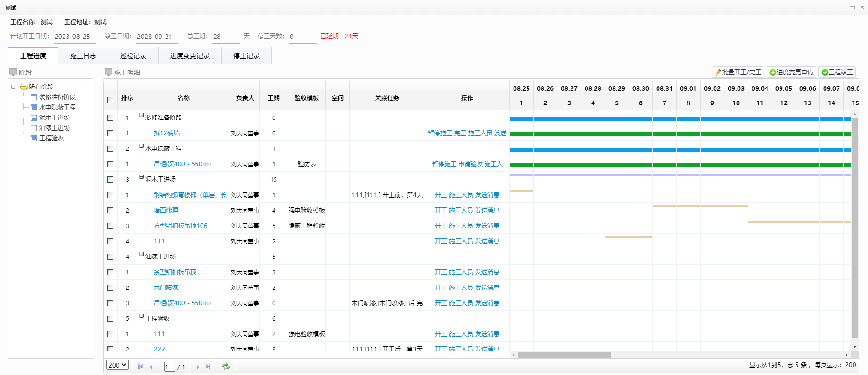Check the box for 拆12砖墙 row
The width and height of the screenshot is (868, 375).
(x=110, y=133)
